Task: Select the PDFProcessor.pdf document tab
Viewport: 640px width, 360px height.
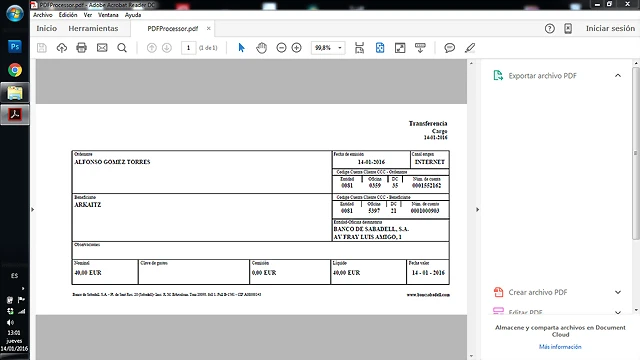Action: [x=173, y=29]
